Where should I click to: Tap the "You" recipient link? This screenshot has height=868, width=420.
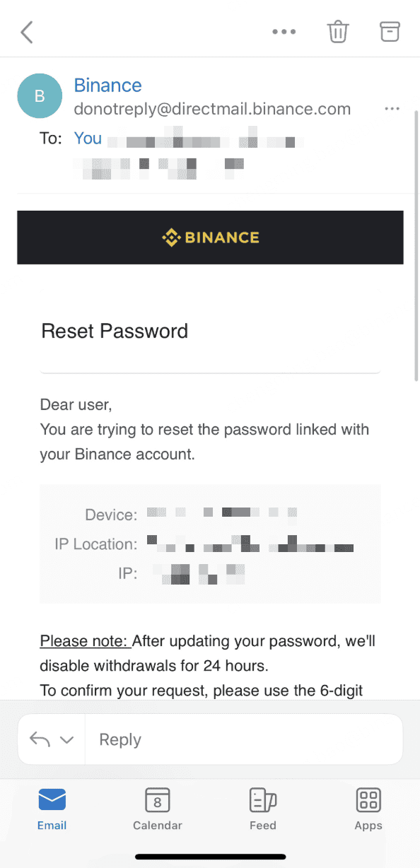click(88, 138)
